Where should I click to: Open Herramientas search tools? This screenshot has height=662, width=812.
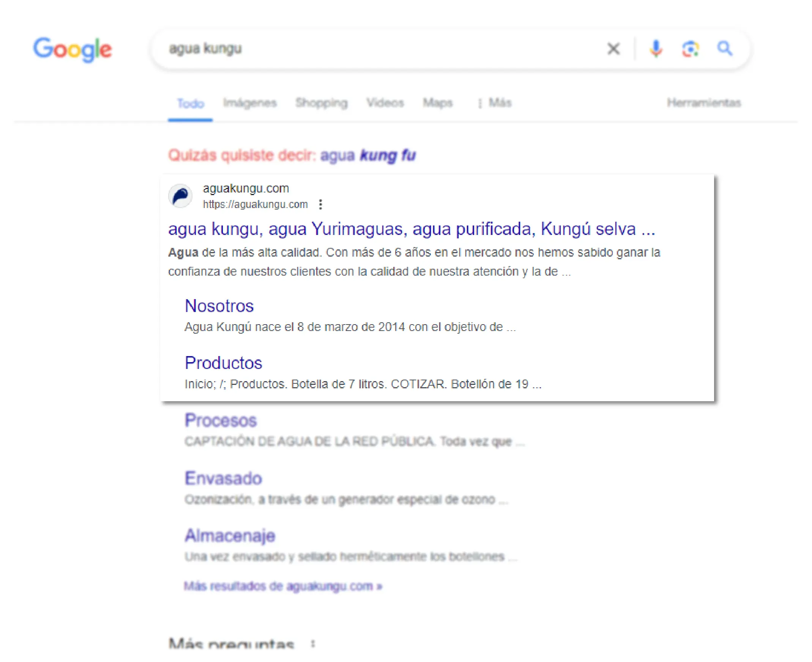tap(704, 102)
